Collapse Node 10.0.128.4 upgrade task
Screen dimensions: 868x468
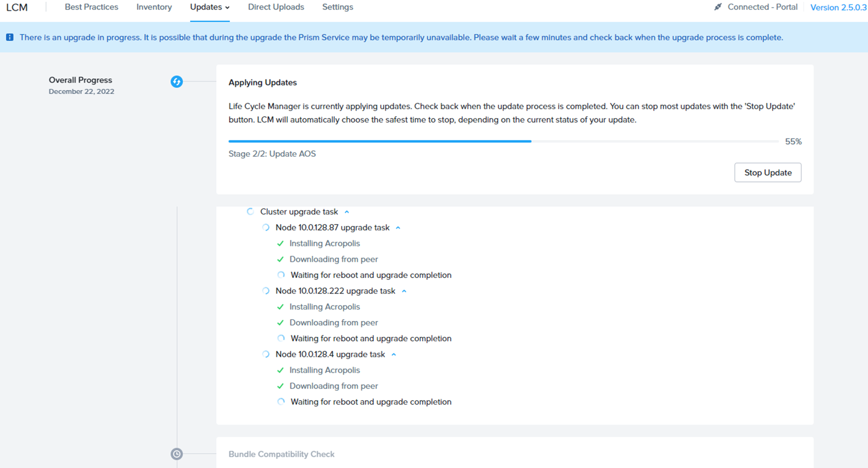click(394, 354)
